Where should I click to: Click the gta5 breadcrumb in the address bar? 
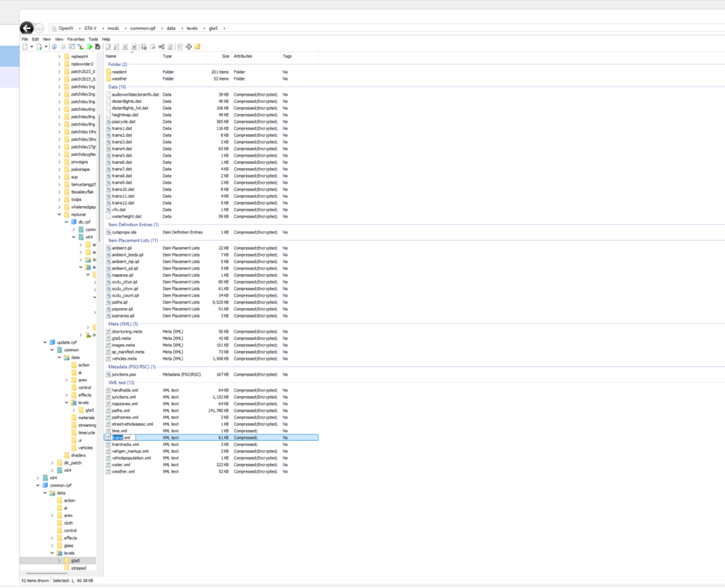click(213, 28)
